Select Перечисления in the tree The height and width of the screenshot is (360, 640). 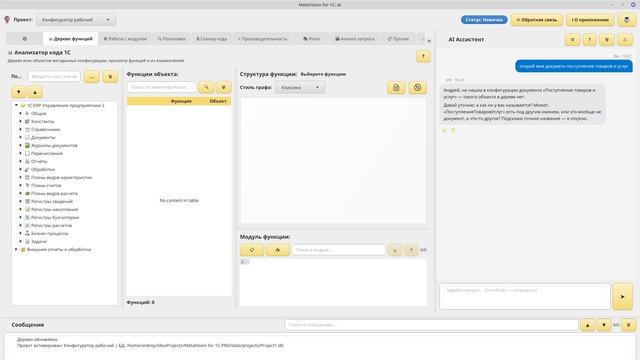click(x=47, y=153)
